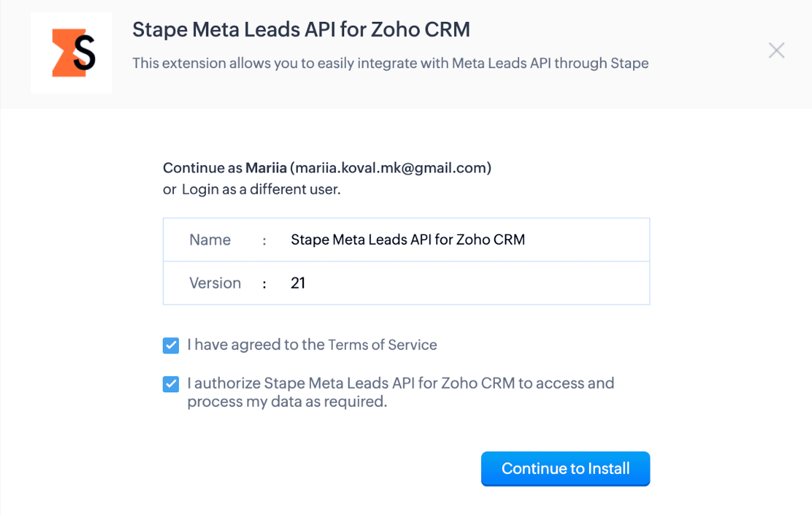
Task: Open the Terms of Service link
Action: [x=382, y=345]
